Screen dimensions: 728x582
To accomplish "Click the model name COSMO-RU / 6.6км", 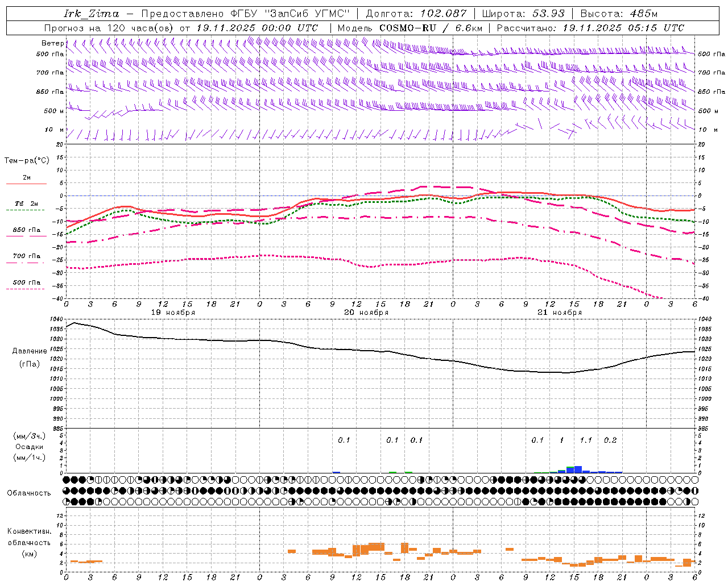I will pos(431,28).
